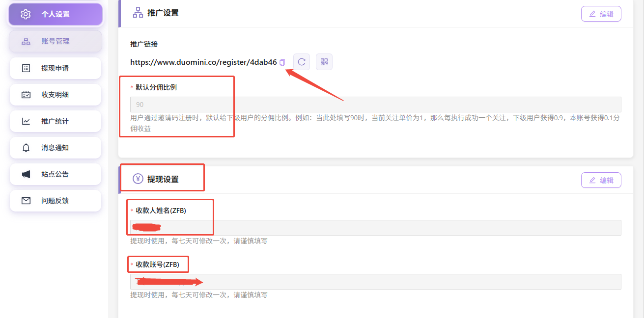Click the 默认分佣比例 input field
This screenshot has width=644, height=318.
pyautogui.click(x=375, y=105)
